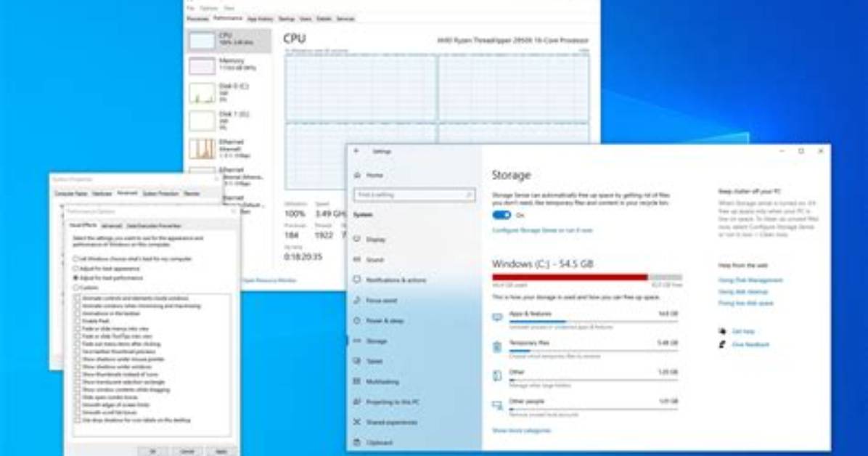The image size is (868, 456).
Task: Click the back arrow in Settings window
Action: pyautogui.click(x=356, y=151)
